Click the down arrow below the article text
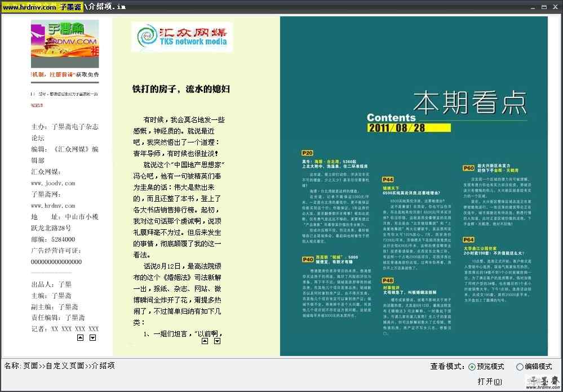Image resolution: width=563 pixels, height=392 pixels. tap(217, 341)
